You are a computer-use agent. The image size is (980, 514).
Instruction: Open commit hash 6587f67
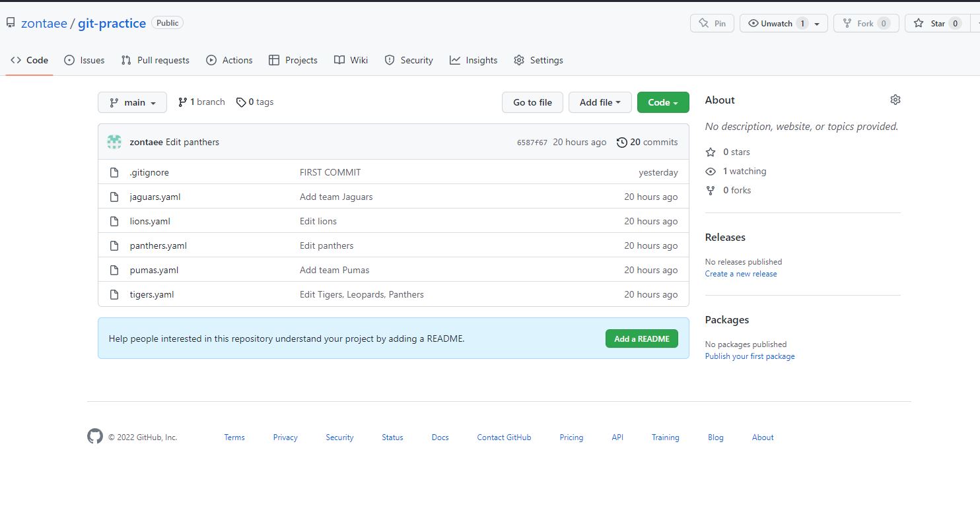[x=532, y=143]
